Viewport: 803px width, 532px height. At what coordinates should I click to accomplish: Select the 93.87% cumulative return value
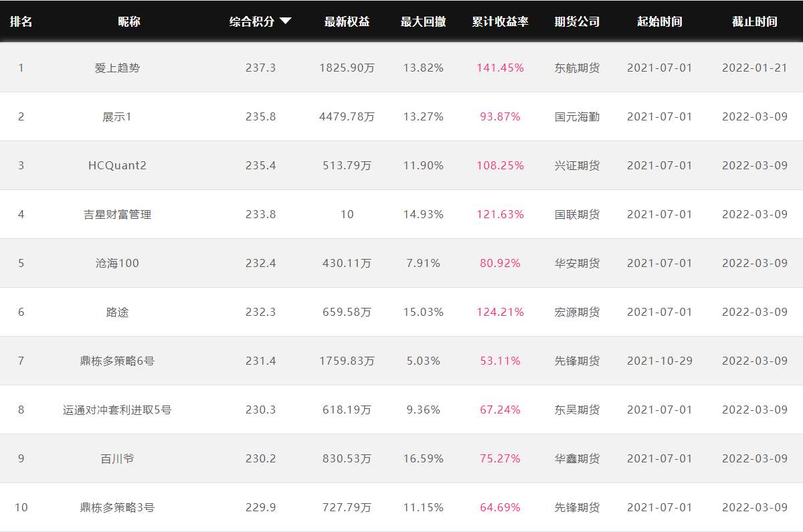click(500, 116)
